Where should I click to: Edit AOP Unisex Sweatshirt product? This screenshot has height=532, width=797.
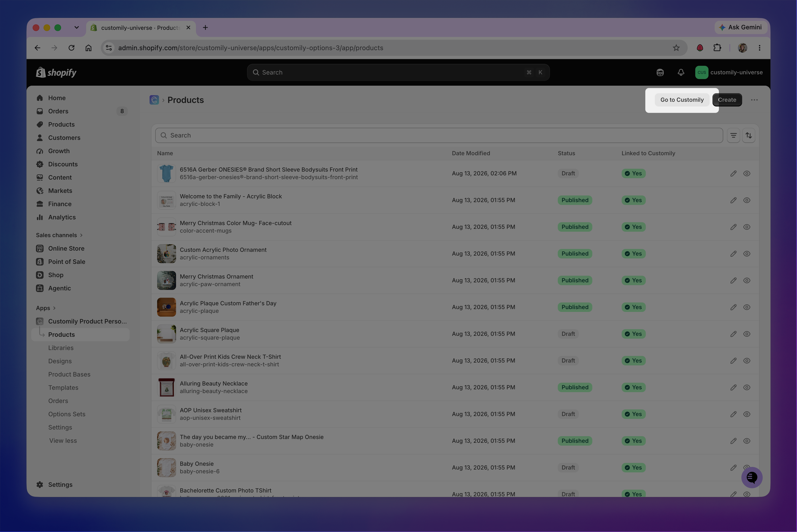pos(733,414)
